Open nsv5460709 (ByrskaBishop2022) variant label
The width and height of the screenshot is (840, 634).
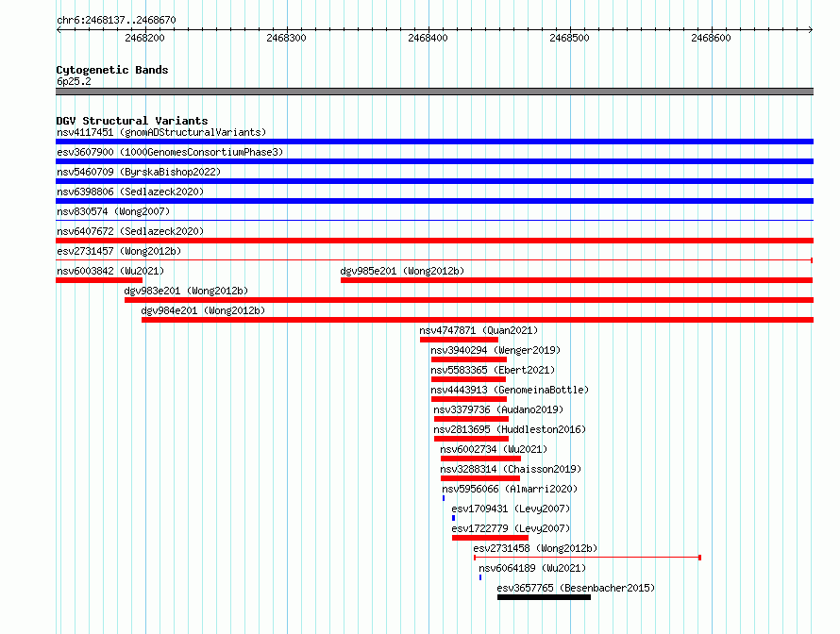pyautogui.click(x=139, y=172)
